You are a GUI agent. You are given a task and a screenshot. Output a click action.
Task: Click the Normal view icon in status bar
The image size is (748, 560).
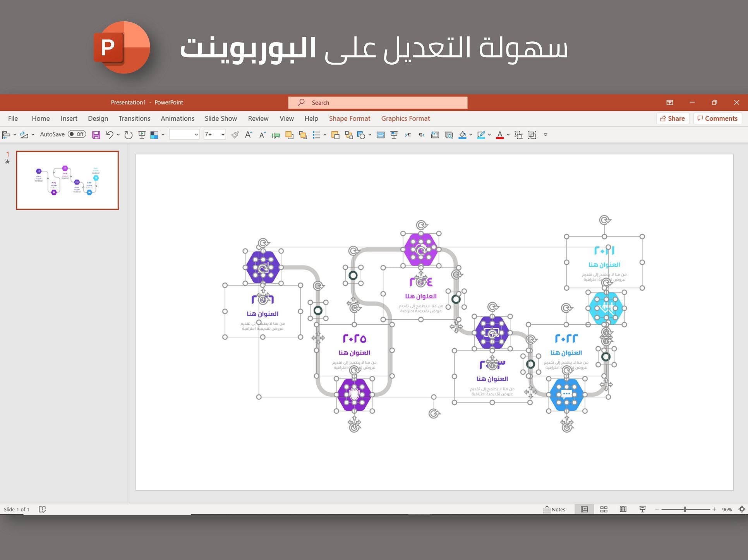point(584,509)
